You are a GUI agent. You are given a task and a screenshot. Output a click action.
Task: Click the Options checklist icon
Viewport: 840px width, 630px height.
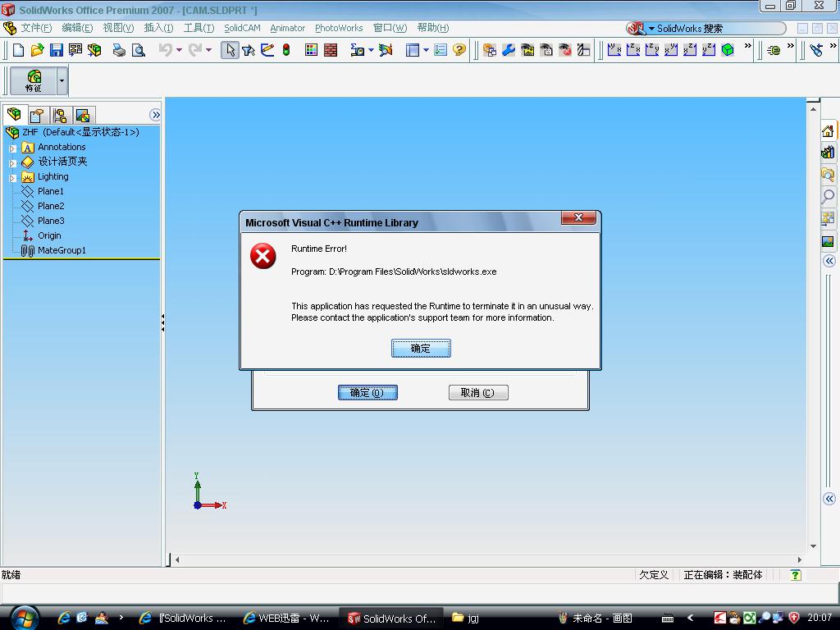[441, 50]
